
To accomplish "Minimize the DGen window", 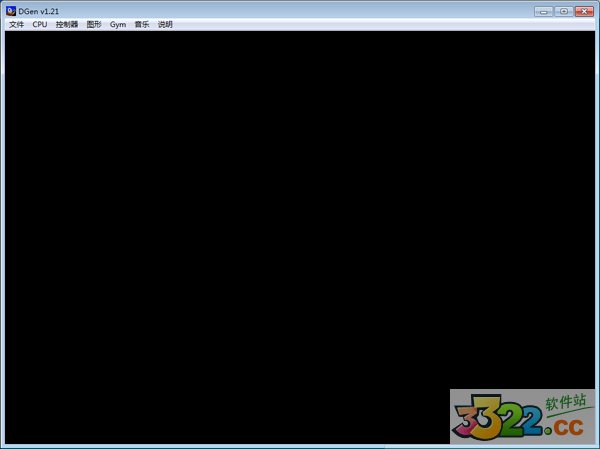I will pyautogui.click(x=544, y=10).
